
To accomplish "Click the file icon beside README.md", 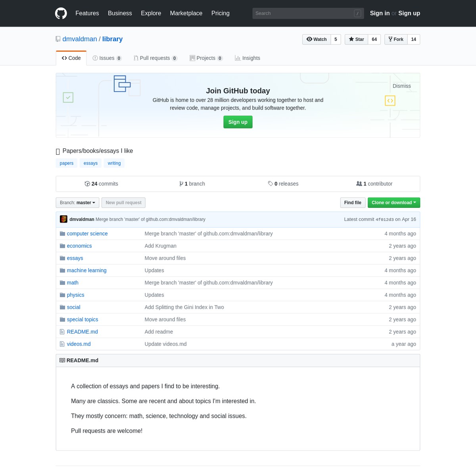I will tap(62, 332).
